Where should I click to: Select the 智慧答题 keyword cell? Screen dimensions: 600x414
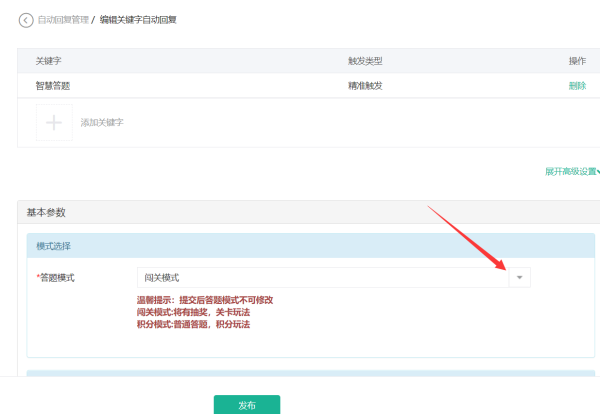tap(53, 86)
